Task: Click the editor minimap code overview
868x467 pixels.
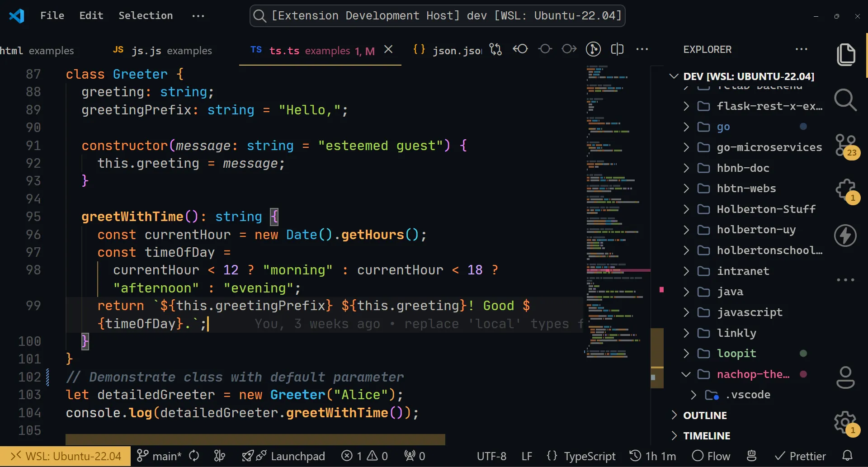Action: [x=617, y=212]
